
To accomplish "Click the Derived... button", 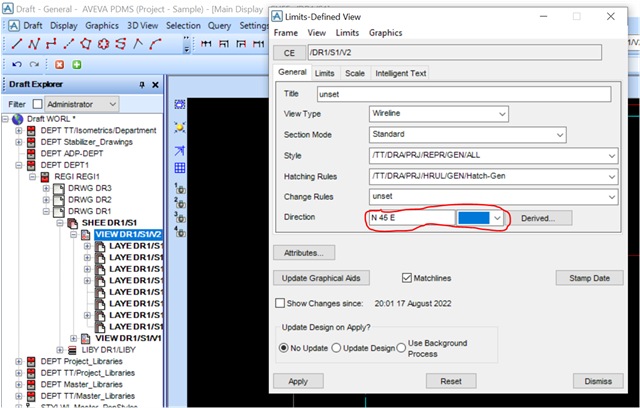I will [x=538, y=218].
